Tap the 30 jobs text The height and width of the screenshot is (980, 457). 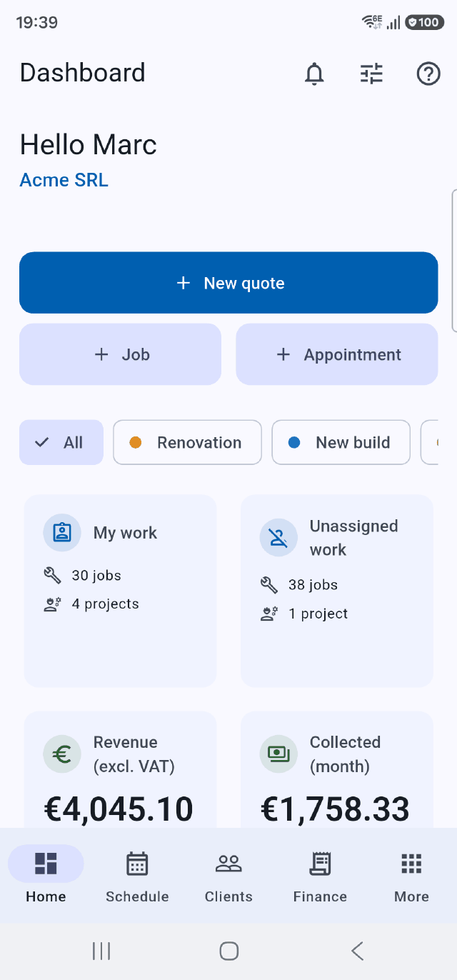96,576
